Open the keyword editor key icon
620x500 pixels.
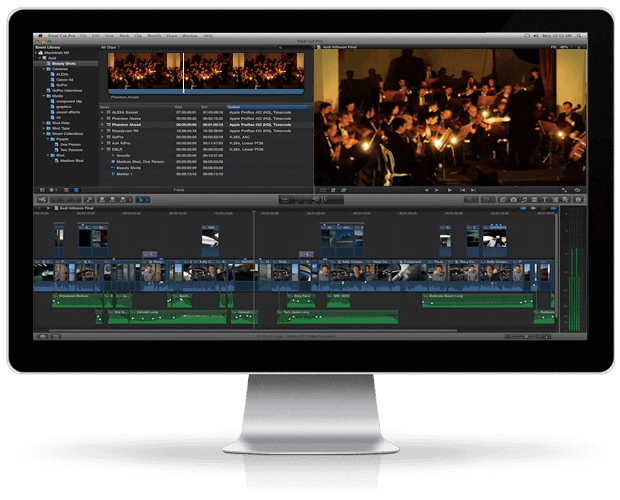click(89, 200)
